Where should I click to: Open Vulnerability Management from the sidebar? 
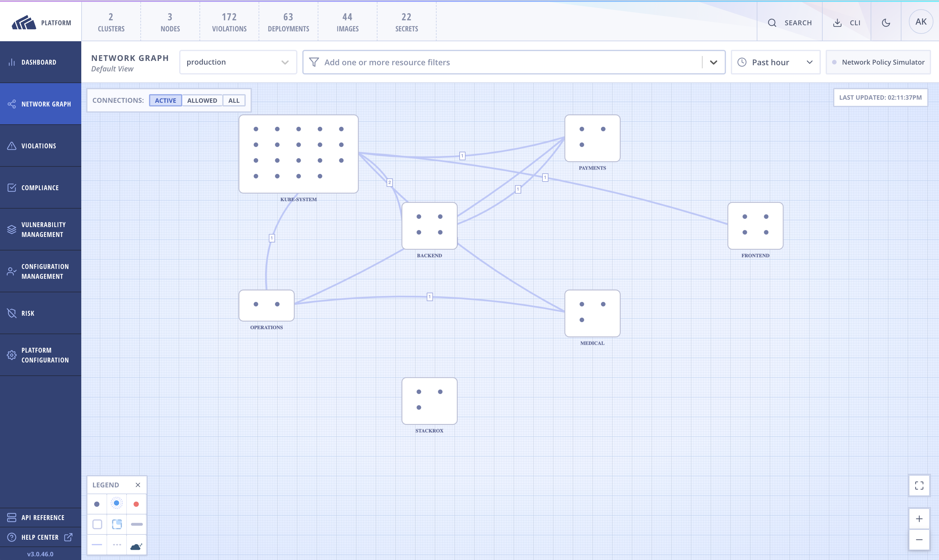pyautogui.click(x=40, y=229)
